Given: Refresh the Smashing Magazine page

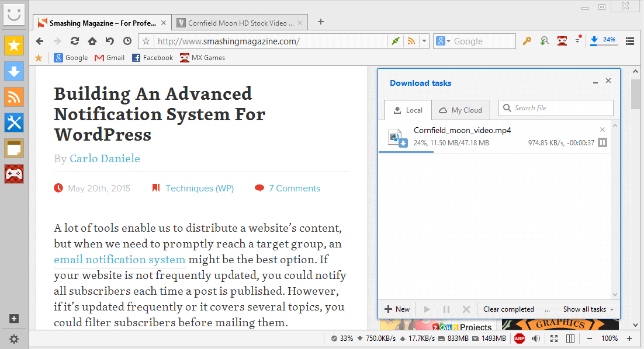Looking at the screenshot, I should tap(75, 41).
